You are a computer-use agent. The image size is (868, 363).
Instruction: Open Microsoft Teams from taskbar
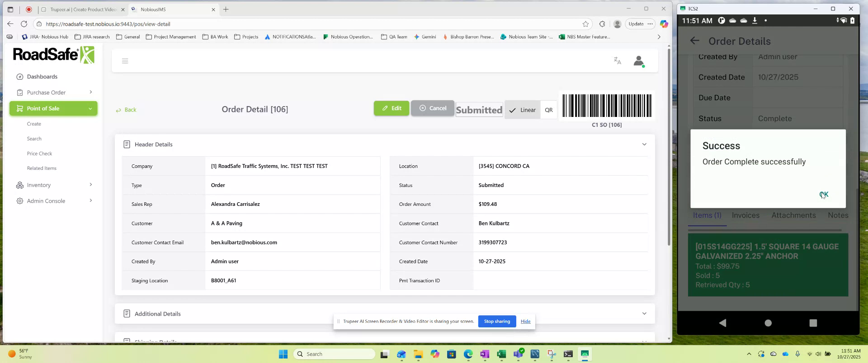point(518,354)
